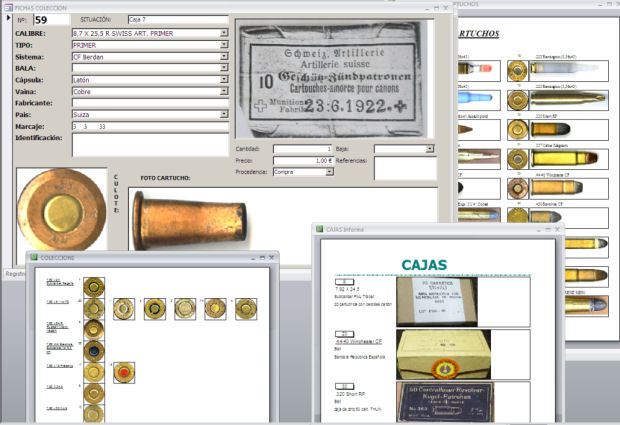Click the Fabricante input field
Viewport: 620px width, 425px height.
pyautogui.click(x=150, y=103)
